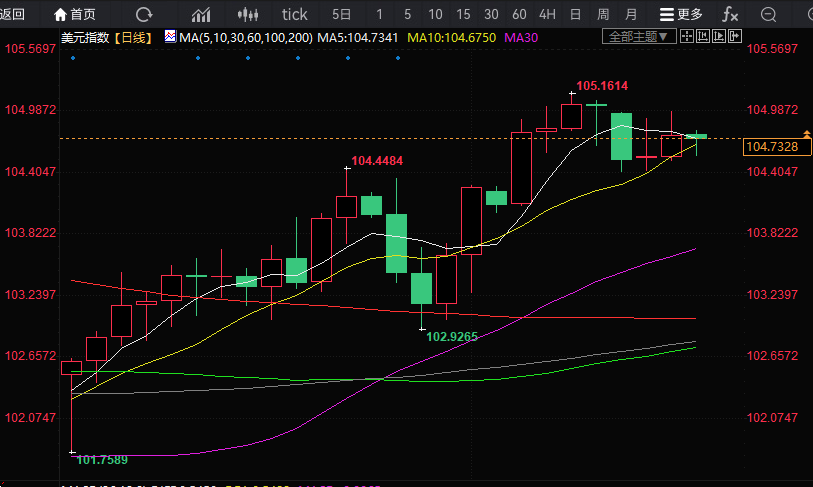Select the 5日 timeframe
Screen dimensions: 813x487
click(x=341, y=15)
